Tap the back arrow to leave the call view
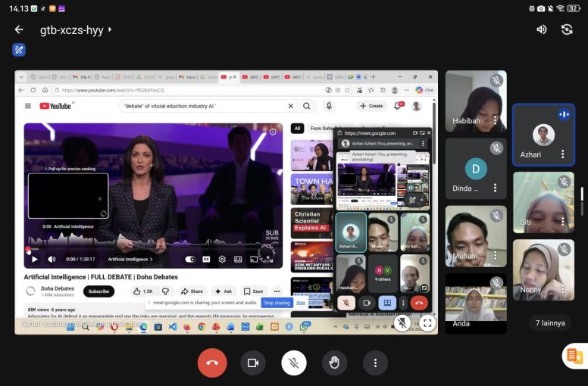Screen dimensions: 588x386 (x=19, y=30)
